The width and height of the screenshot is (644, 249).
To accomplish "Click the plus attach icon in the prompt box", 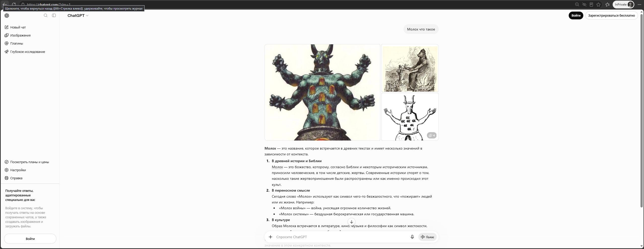I will pos(270,237).
